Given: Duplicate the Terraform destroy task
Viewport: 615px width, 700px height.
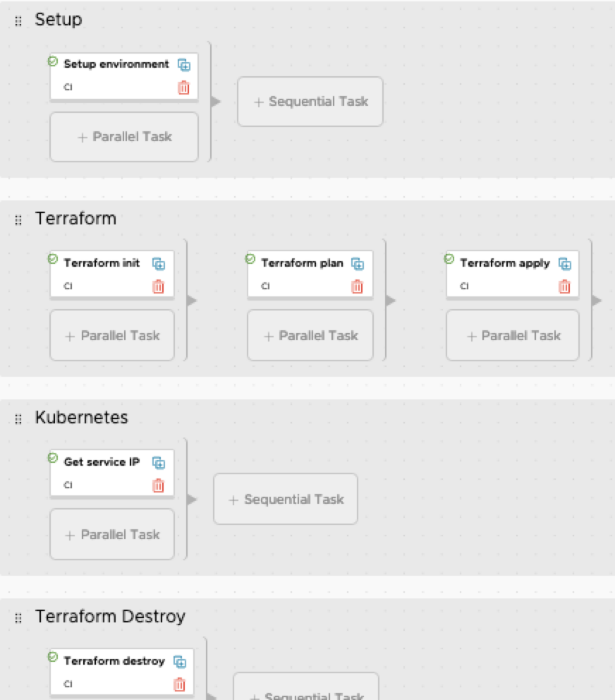Looking at the screenshot, I should (180, 662).
